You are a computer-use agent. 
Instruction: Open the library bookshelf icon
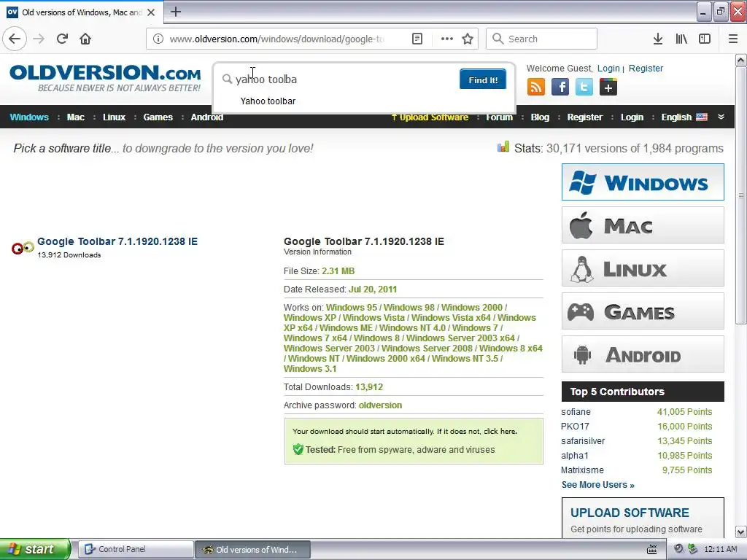point(681,39)
